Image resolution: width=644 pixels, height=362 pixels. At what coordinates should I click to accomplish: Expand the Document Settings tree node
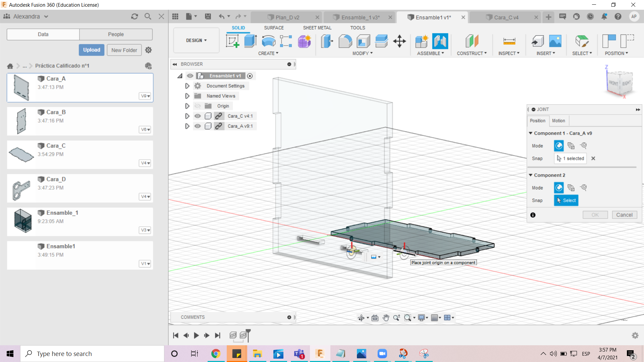pyautogui.click(x=187, y=86)
